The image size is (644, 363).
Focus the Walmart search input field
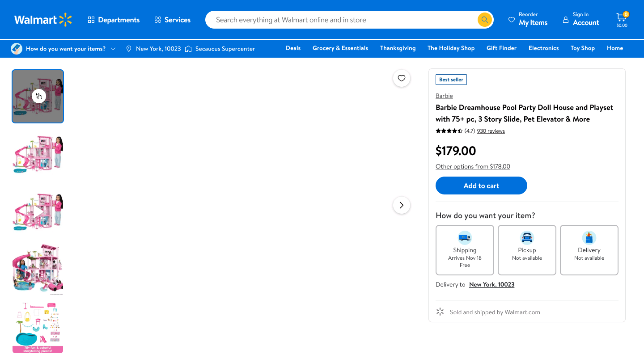[341, 20]
